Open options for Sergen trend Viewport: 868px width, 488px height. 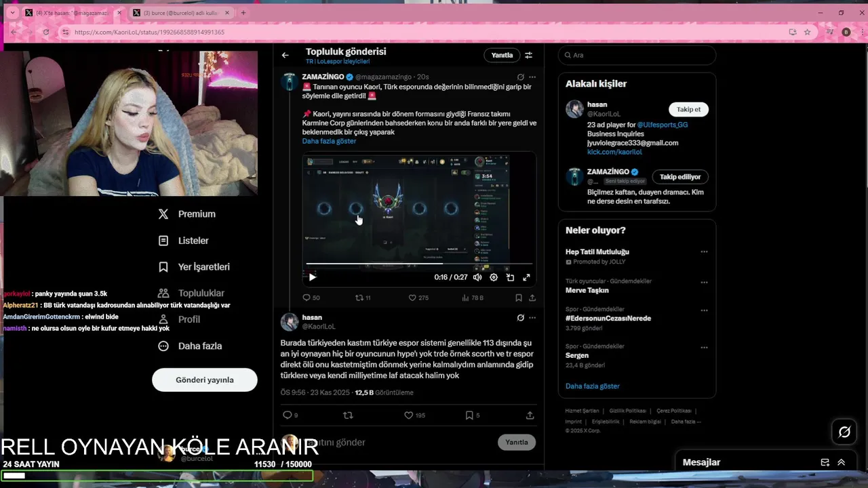click(704, 348)
